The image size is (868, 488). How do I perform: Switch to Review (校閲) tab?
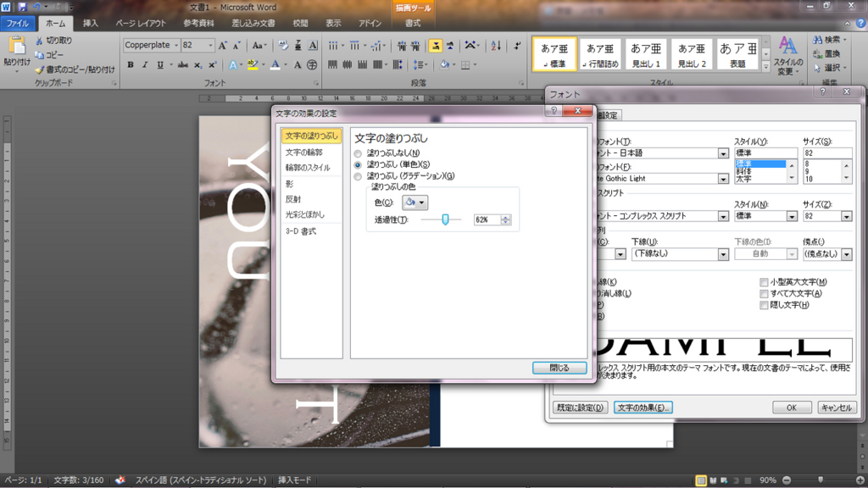[301, 23]
